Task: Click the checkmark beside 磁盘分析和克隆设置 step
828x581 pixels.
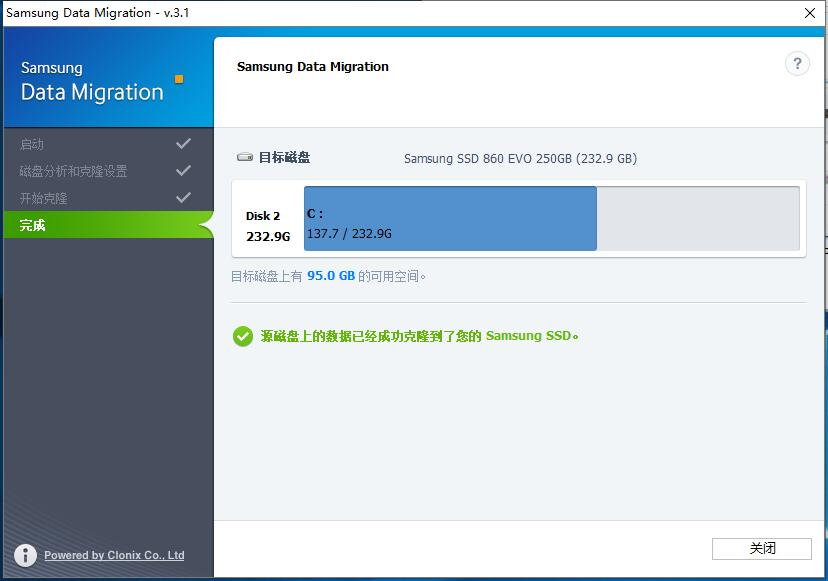Action: [184, 170]
